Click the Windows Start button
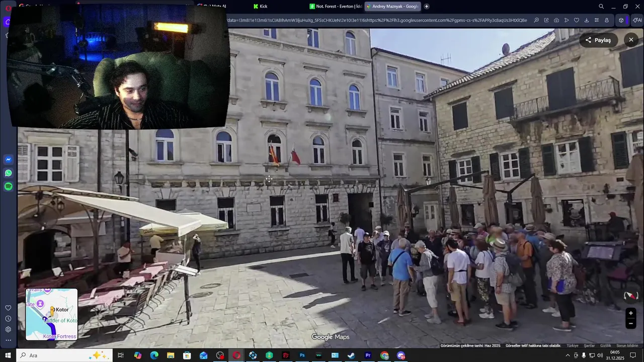This screenshot has width=644, height=362. [8, 355]
